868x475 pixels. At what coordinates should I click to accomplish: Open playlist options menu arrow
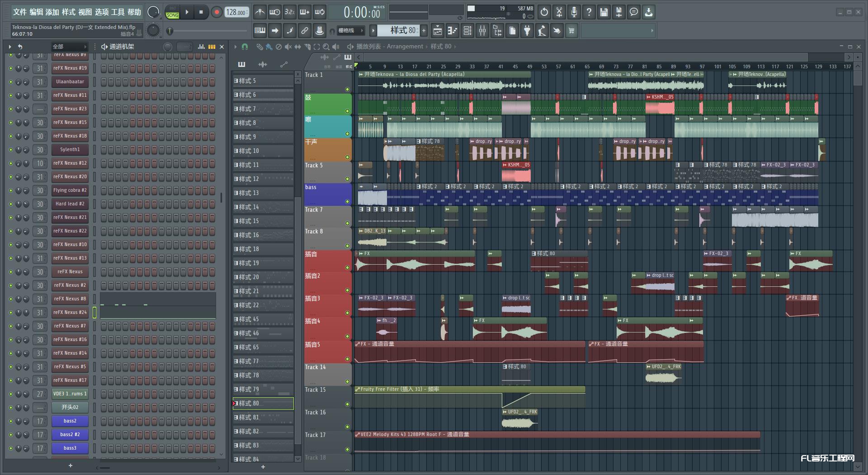[x=235, y=47]
